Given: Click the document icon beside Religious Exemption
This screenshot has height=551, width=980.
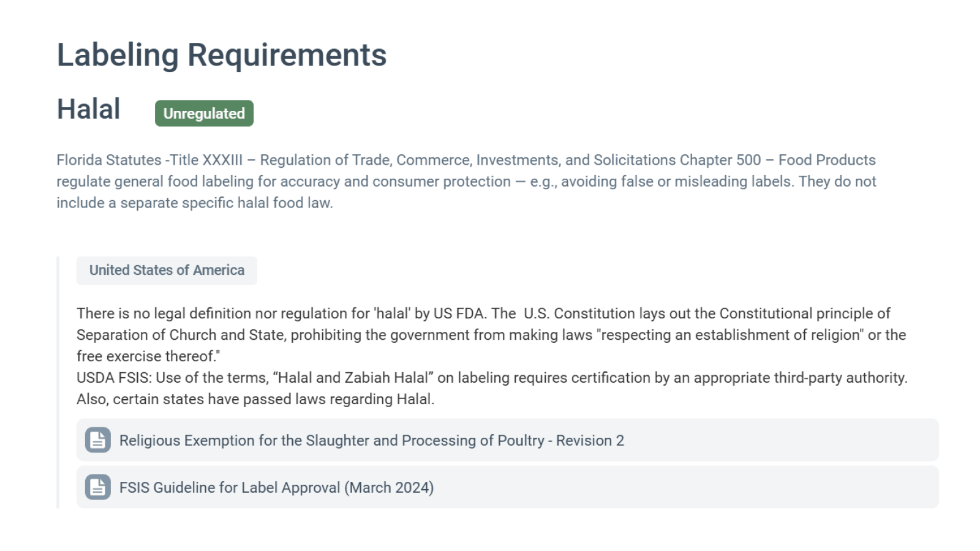Looking at the screenshot, I should pyautogui.click(x=98, y=440).
